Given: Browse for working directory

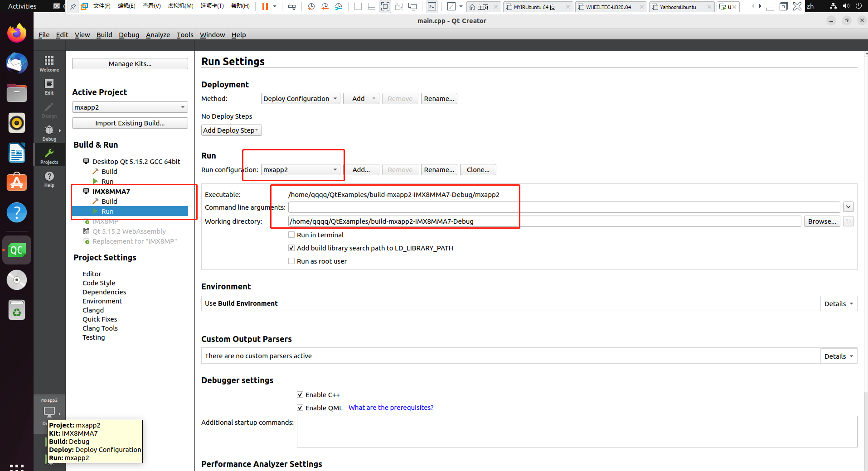Looking at the screenshot, I should point(822,221).
